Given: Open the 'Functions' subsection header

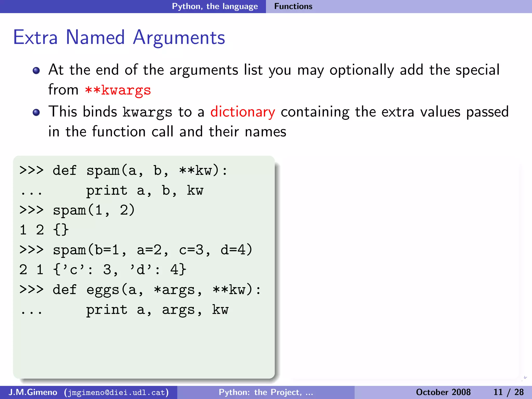Looking at the screenshot, I should 293,6.
